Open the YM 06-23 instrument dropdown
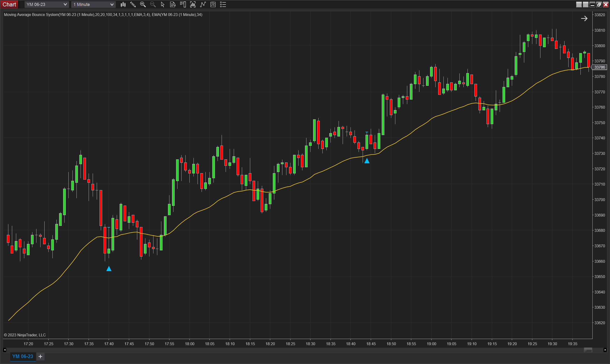This screenshot has height=364, width=610. click(46, 5)
